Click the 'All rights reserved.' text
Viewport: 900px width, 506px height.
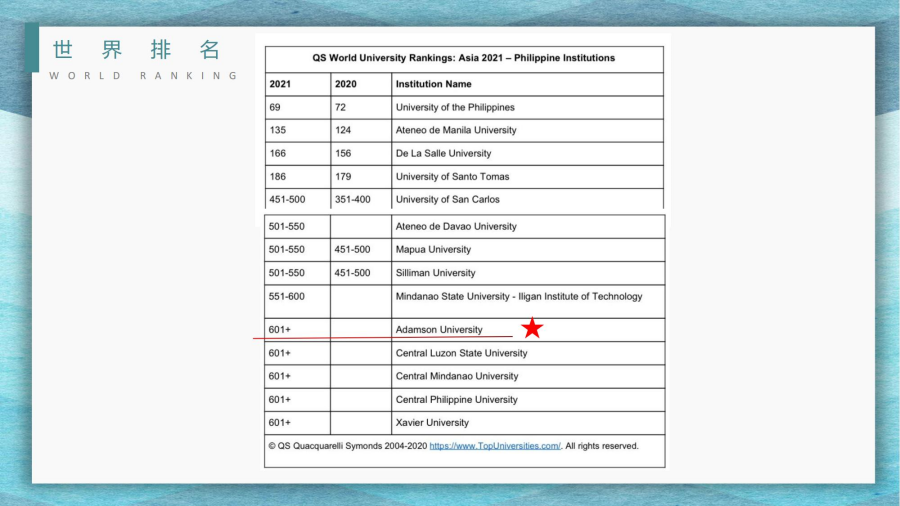602,446
